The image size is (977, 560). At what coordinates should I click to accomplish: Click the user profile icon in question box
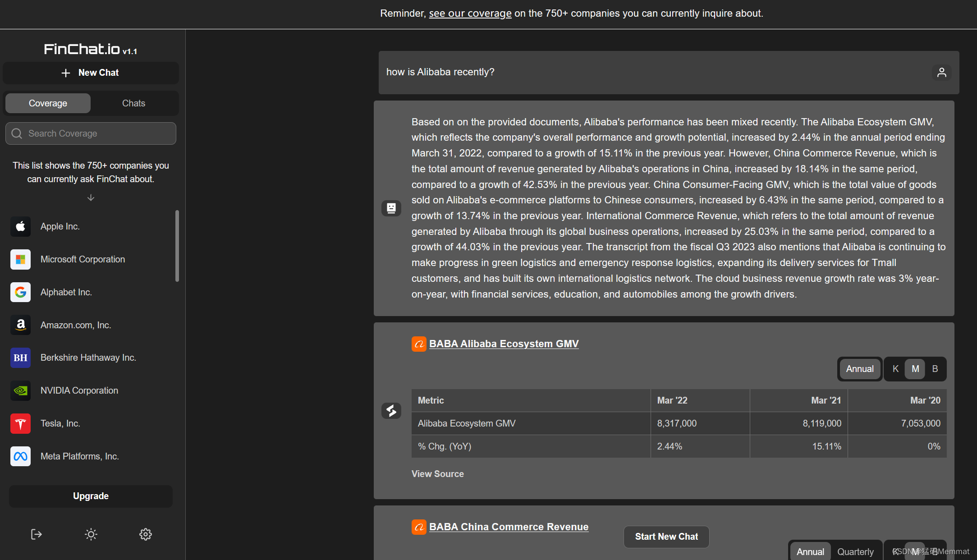point(941,72)
